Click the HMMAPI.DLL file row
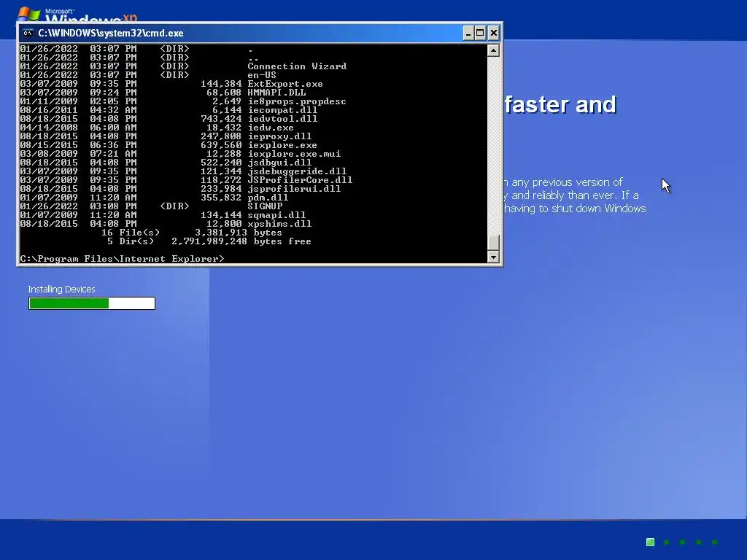 pyautogui.click(x=163, y=93)
